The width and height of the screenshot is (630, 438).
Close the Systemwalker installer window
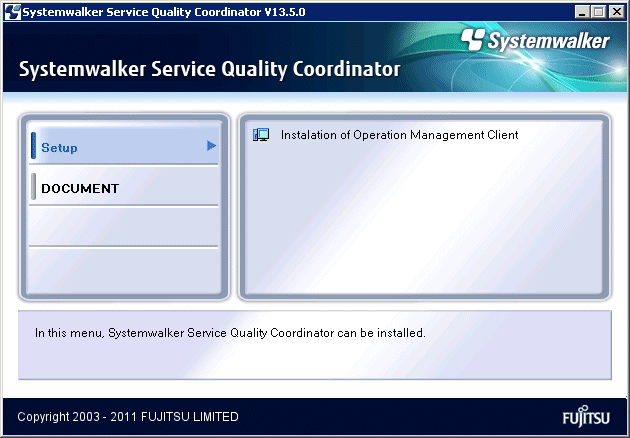click(x=617, y=12)
